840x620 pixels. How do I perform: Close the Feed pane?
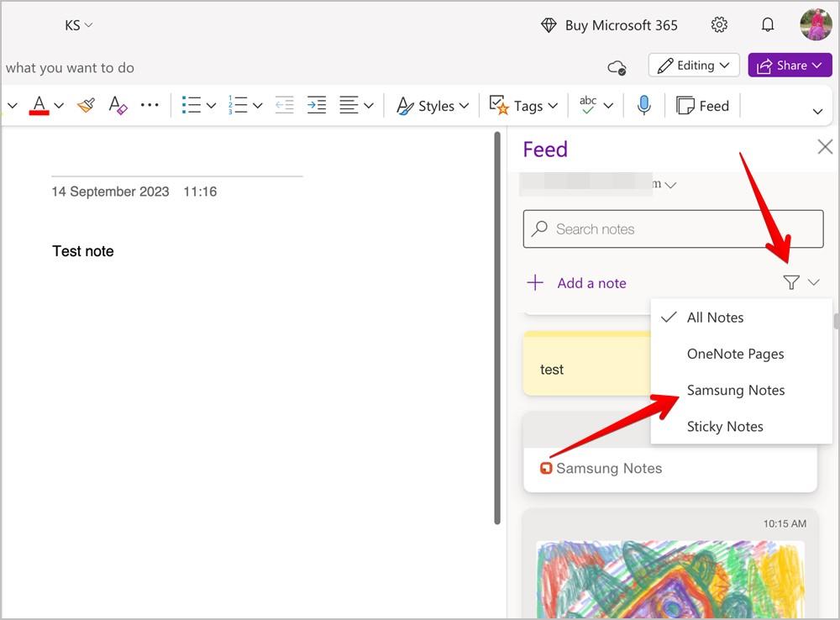(x=825, y=146)
